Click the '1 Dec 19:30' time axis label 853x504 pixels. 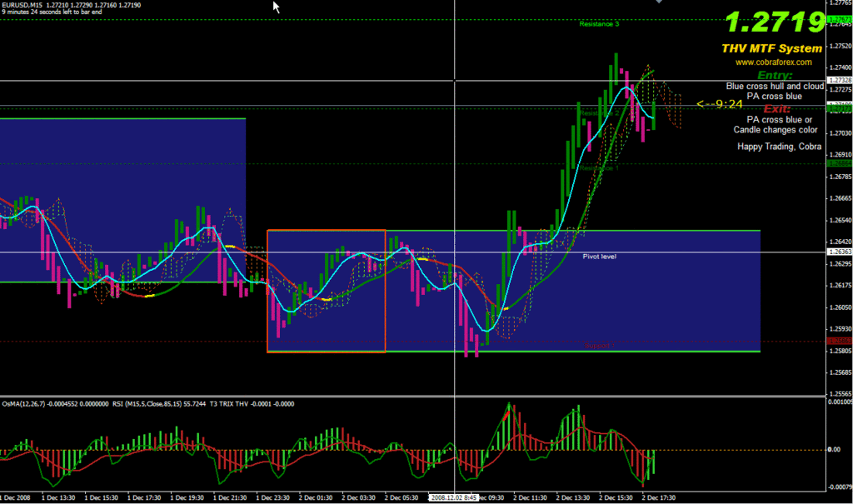[x=187, y=497]
